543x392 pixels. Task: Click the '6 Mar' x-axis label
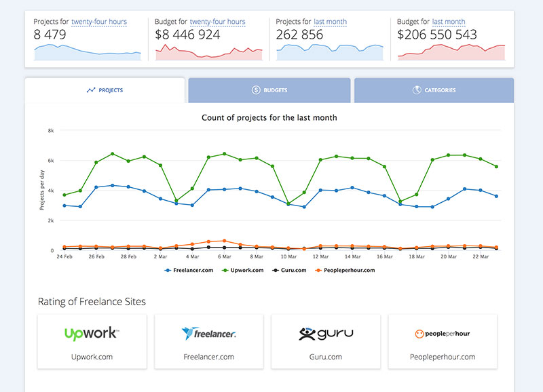(x=225, y=257)
